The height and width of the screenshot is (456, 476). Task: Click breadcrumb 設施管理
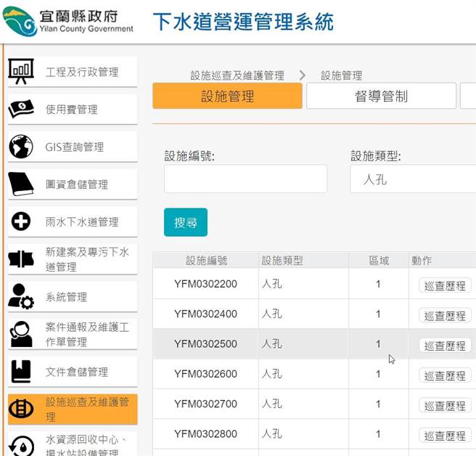[342, 76]
